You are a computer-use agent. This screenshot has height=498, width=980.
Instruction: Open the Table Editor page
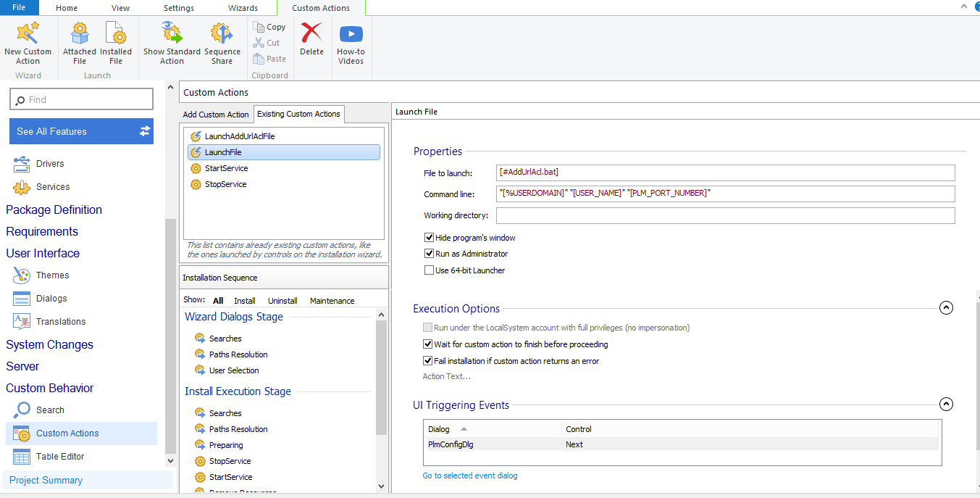click(60, 457)
